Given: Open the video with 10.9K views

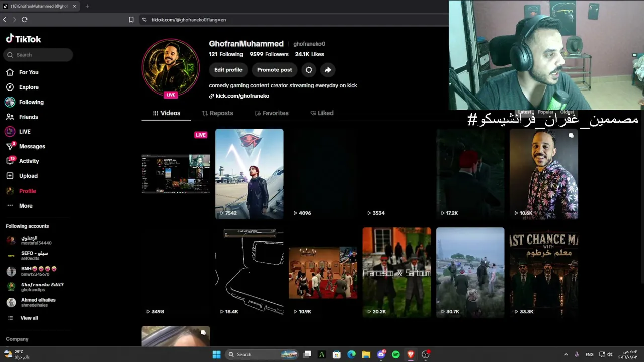Looking at the screenshot, I should pyautogui.click(x=323, y=273).
